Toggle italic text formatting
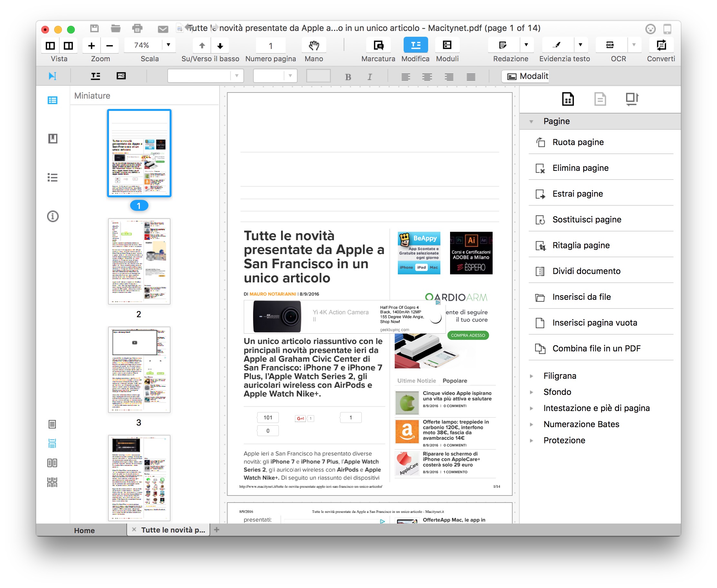The width and height of the screenshot is (717, 588). coord(369,77)
